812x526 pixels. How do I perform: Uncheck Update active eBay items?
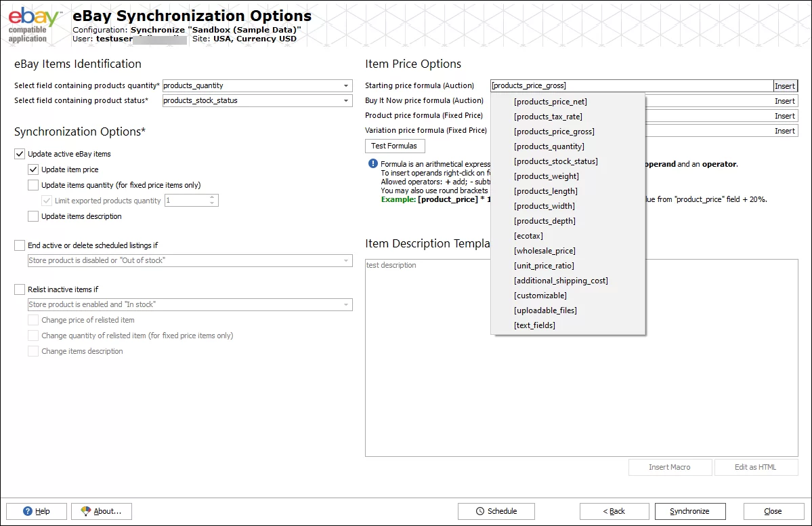[x=20, y=154]
